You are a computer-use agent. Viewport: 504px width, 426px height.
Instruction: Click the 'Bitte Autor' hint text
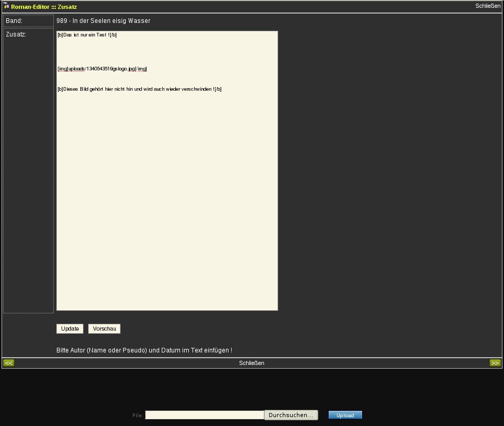(x=144, y=350)
